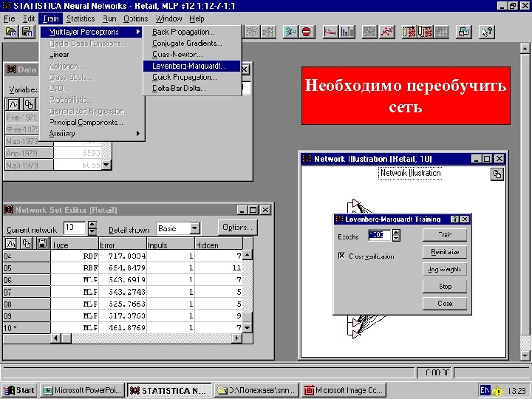Click the copy icon in Network Illustration window
The image size is (532, 399).
click(x=497, y=174)
